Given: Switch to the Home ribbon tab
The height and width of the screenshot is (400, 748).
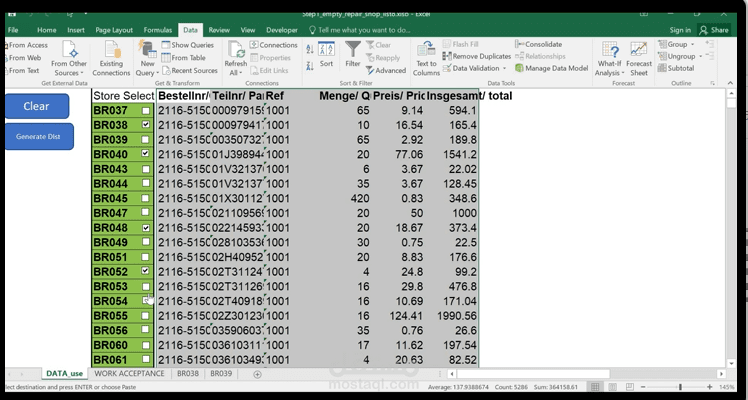Looking at the screenshot, I should [46, 30].
